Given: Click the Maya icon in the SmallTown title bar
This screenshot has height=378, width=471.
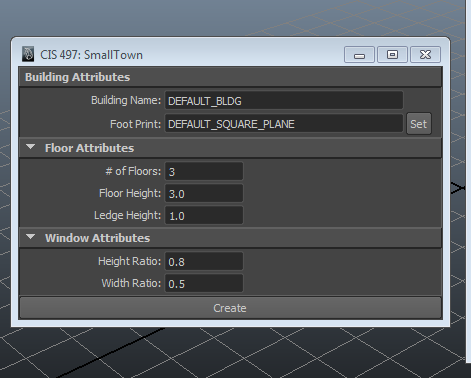Looking at the screenshot, I should (28, 54).
